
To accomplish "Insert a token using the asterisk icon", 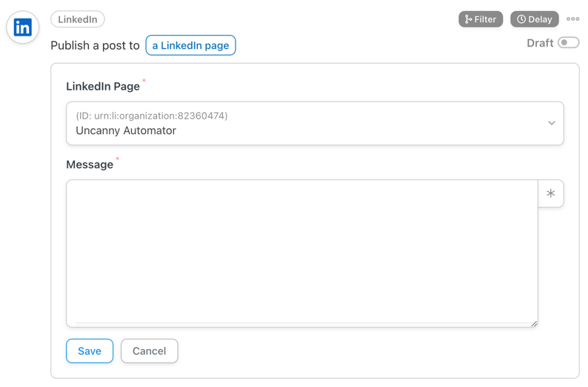I will pos(550,193).
